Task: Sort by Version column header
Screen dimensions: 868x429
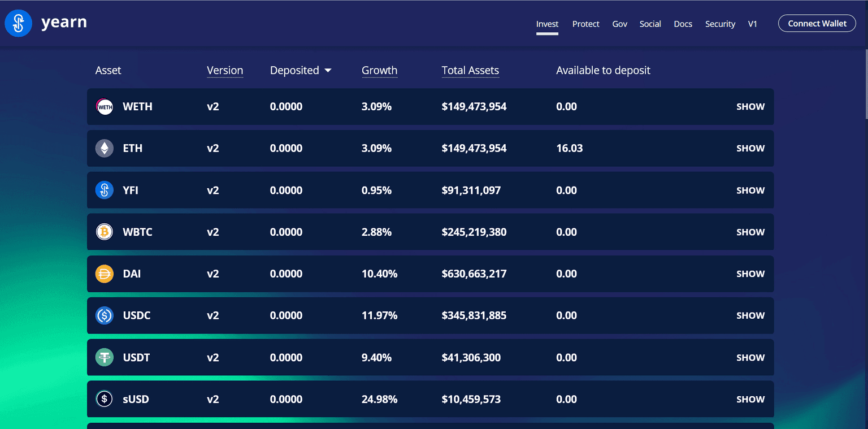Action: [224, 71]
